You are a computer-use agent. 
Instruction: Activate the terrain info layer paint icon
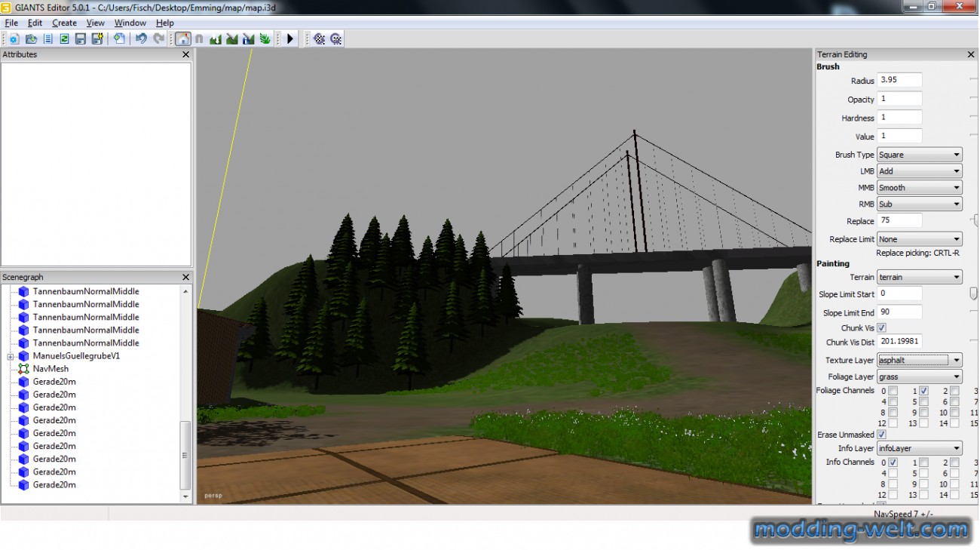[x=249, y=38]
